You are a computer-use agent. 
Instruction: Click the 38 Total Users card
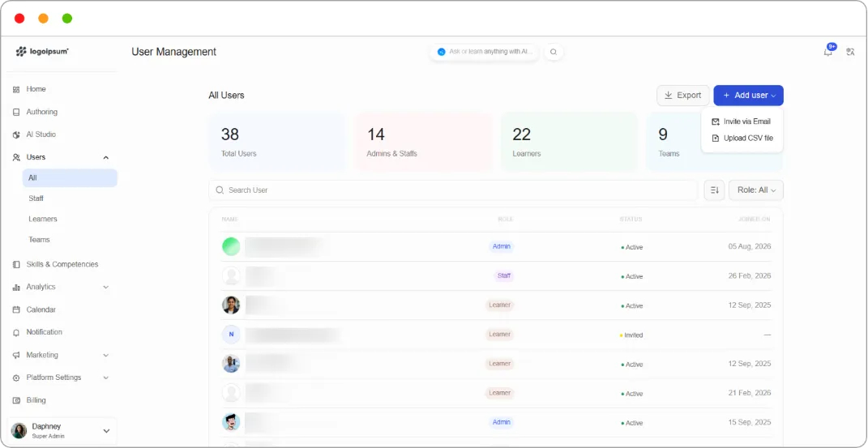point(277,142)
